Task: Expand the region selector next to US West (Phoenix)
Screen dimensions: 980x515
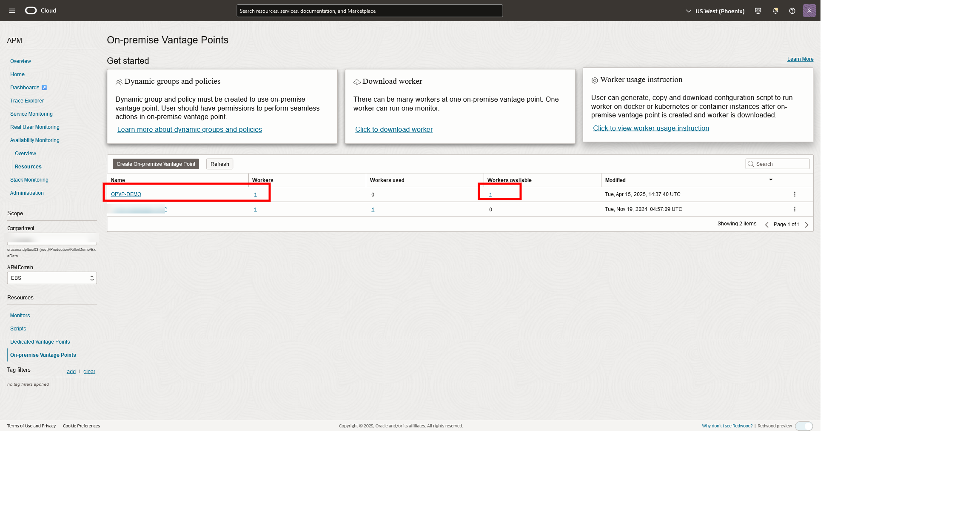Action: 688,11
